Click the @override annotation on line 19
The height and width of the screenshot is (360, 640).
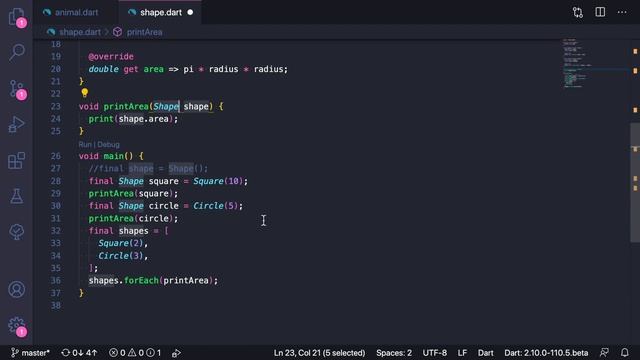coord(111,56)
